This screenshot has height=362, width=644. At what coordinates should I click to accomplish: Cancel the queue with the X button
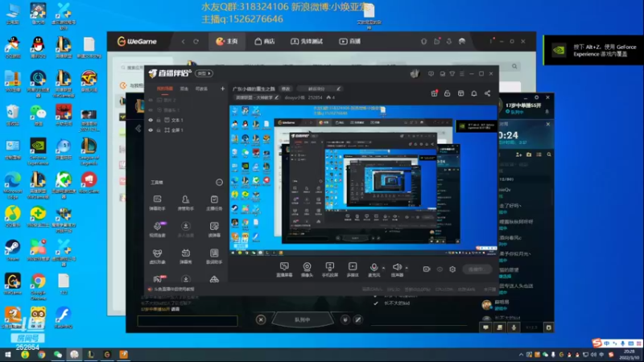coord(261,319)
